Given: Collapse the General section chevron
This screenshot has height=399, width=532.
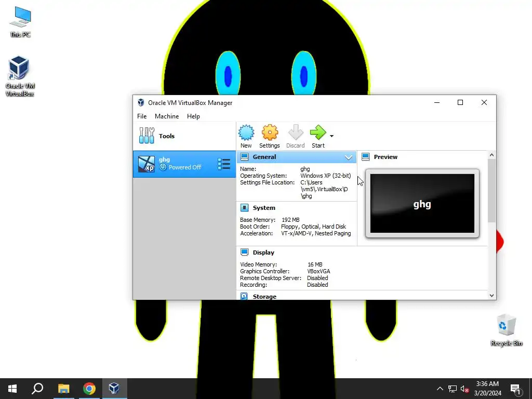Looking at the screenshot, I should tap(349, 157).
